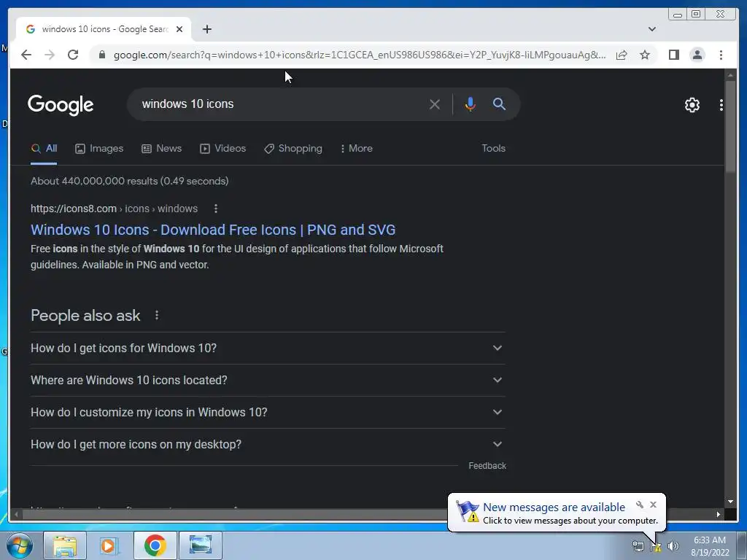The image size is (747, 560).
Task: Open the Chrome profile avatar
Action: (697, 55)
